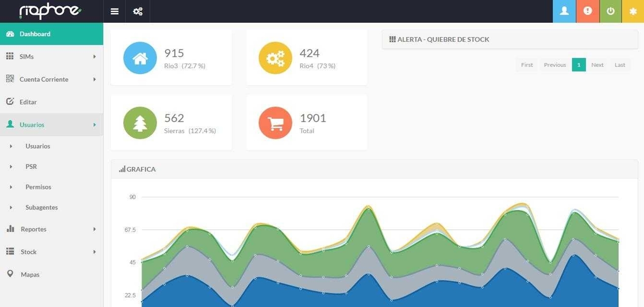Click the Stock list icon in sidebar
This screenshot has width=644, height=307.
(x=10, y=252)
